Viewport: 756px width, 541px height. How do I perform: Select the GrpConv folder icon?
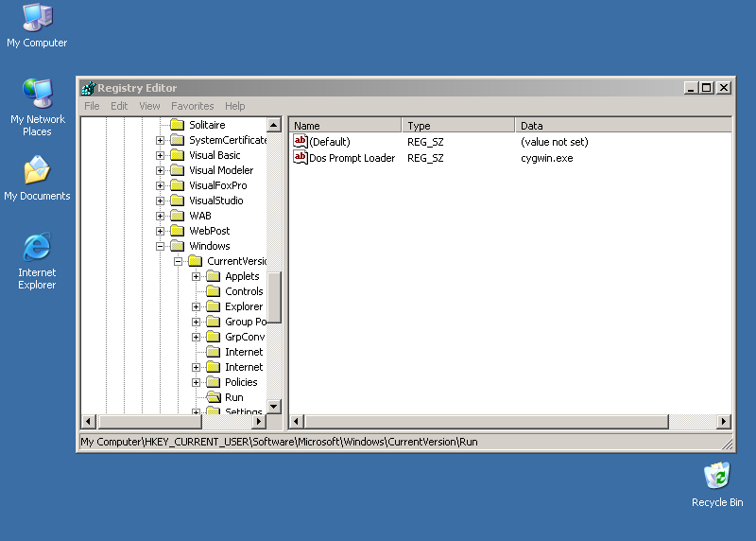(214, 337)
